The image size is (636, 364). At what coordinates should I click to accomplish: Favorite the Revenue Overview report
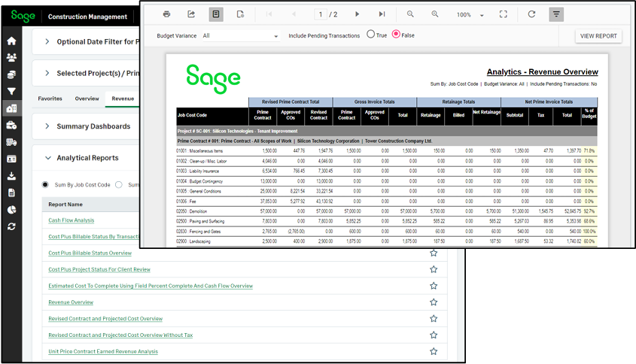pyautogui.click(x=434, y=302)
